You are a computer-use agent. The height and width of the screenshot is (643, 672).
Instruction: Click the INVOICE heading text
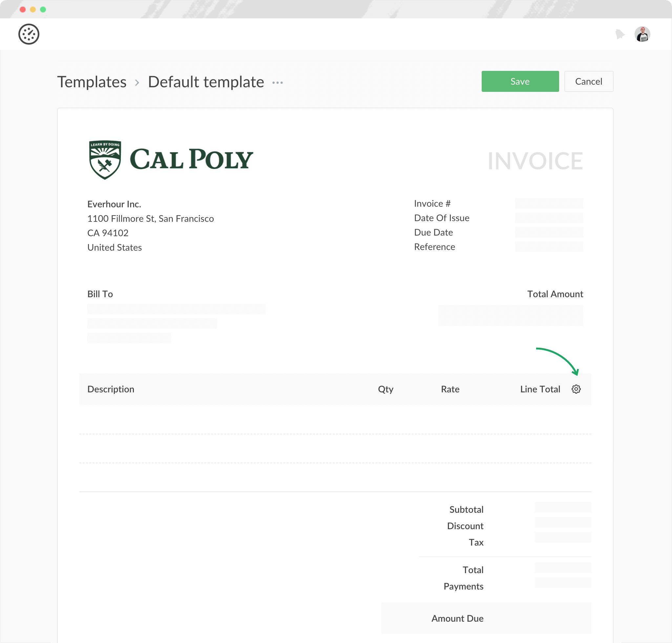coord(535,161)
